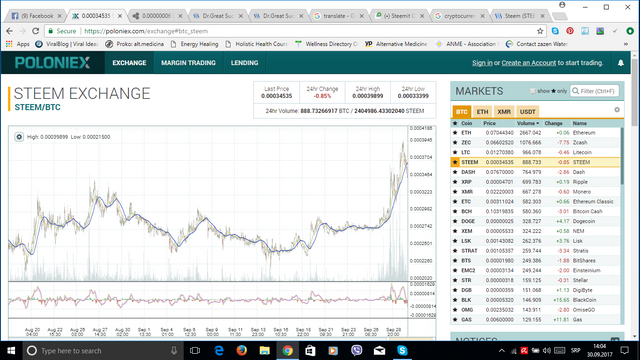Screen dimensions: 640x360
Task: Open Windows Start menu
Action: coord(11,351)
